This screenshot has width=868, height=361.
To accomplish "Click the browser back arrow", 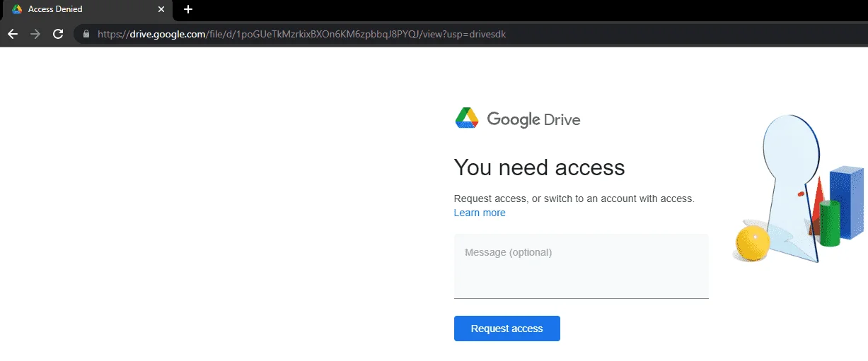I will pos(13,34).
